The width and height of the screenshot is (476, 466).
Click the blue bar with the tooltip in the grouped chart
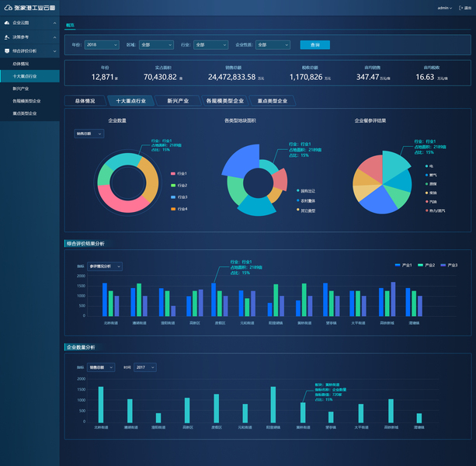[214, 300]
